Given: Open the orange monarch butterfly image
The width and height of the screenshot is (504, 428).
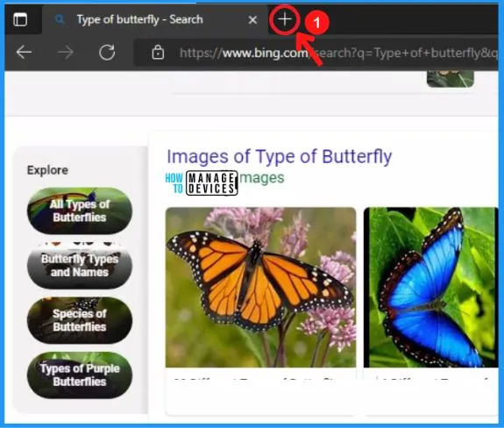Looking at the screenshot, I should [x=260, y=287].
